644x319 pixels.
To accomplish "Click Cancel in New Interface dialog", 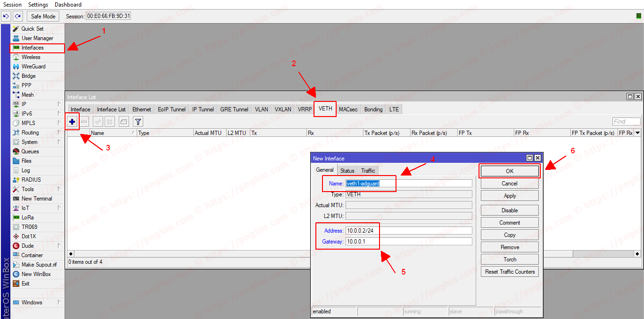I will (510, 184).
